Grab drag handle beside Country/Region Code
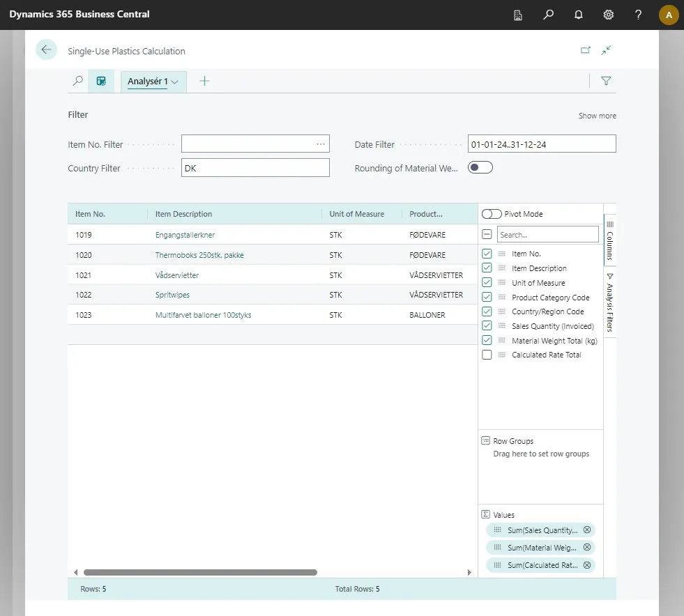 coord(501,311)
